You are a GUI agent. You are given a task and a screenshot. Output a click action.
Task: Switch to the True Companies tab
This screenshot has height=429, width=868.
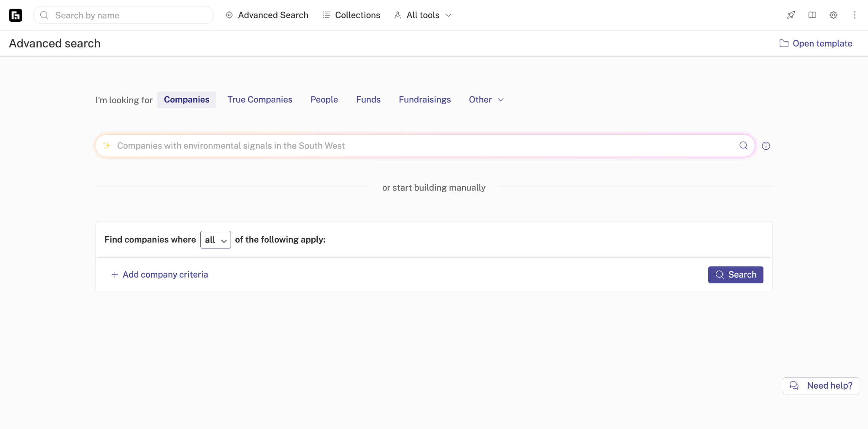tap(260, 100)
